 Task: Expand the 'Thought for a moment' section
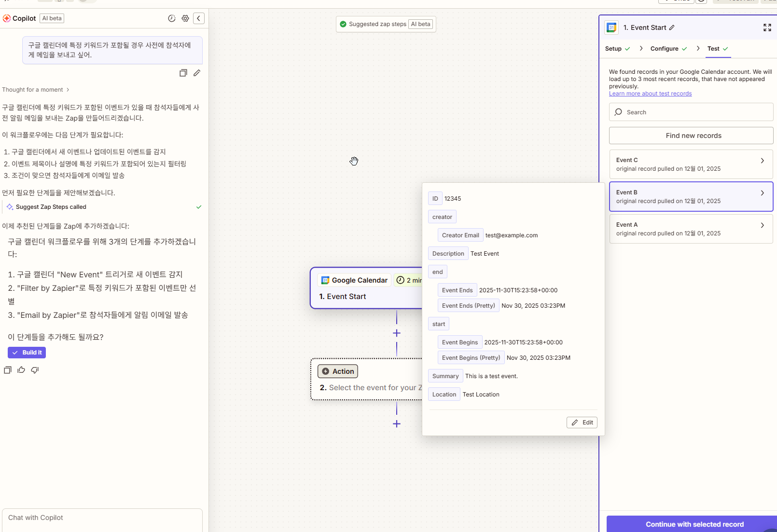(x=36, y=90)
